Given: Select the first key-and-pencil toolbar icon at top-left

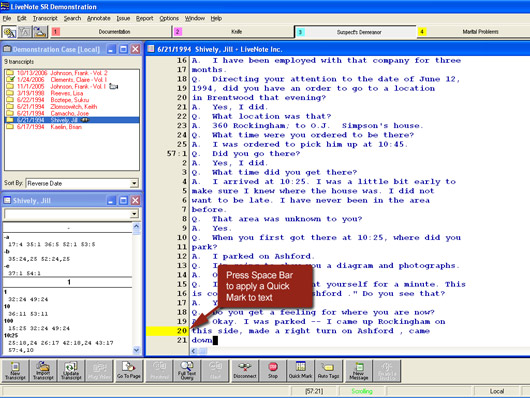Looking at the screenshot, I should (9, 32).
